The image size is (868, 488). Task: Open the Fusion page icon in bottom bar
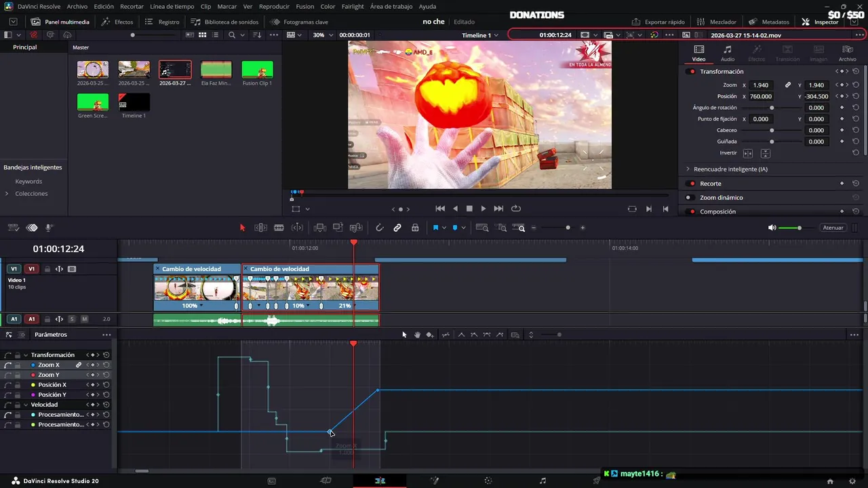pos(435,481)
